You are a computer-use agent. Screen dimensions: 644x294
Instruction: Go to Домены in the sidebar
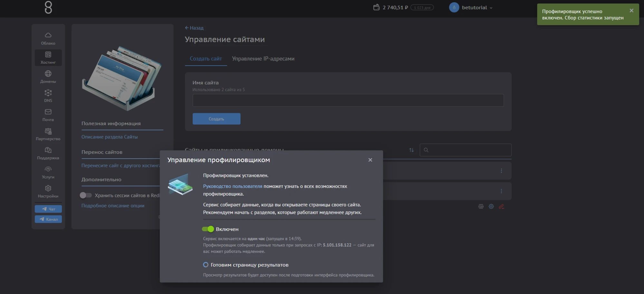[48, 77]
